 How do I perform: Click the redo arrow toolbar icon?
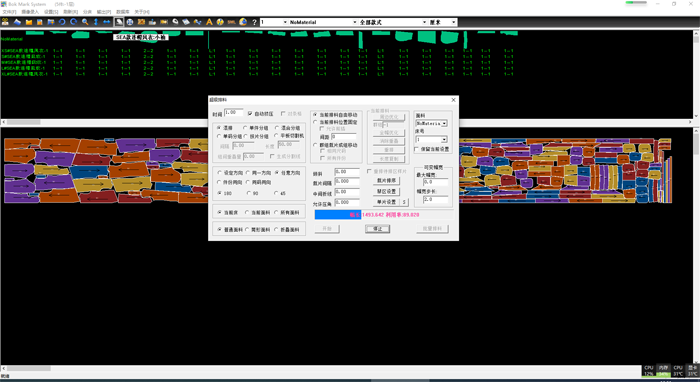pos(74,22)
